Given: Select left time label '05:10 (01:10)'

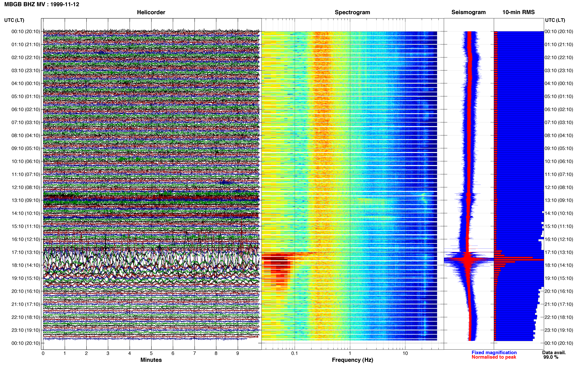Looking at the screenshot, I should 26,96.
